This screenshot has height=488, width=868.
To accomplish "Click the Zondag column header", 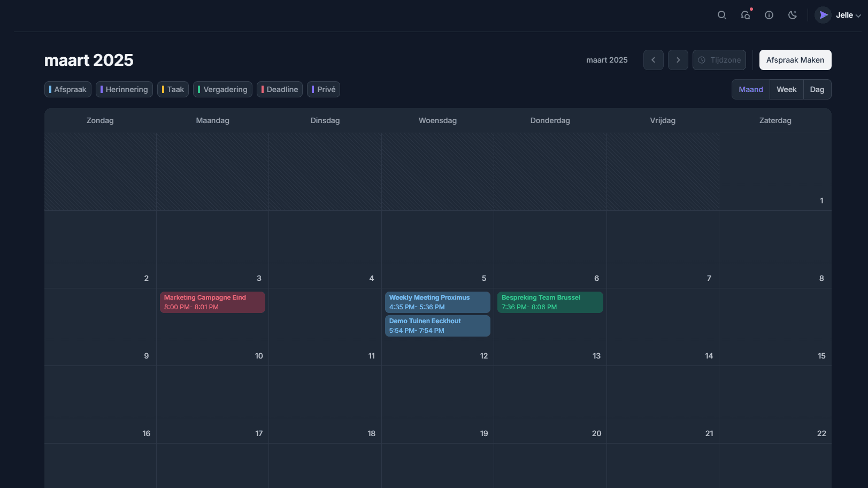I will click(x=100, y=120).
